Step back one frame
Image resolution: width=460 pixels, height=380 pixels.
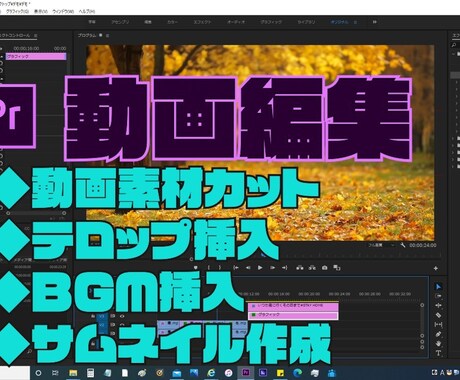248,268
